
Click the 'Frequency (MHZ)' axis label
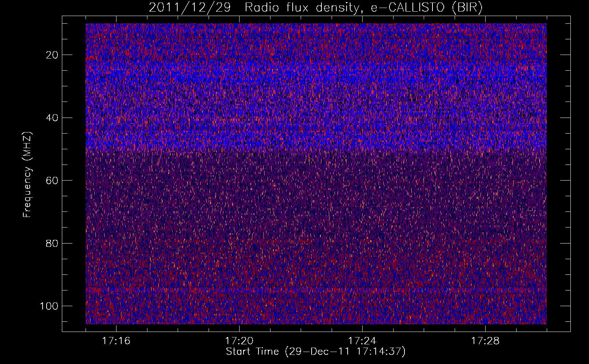27,175
